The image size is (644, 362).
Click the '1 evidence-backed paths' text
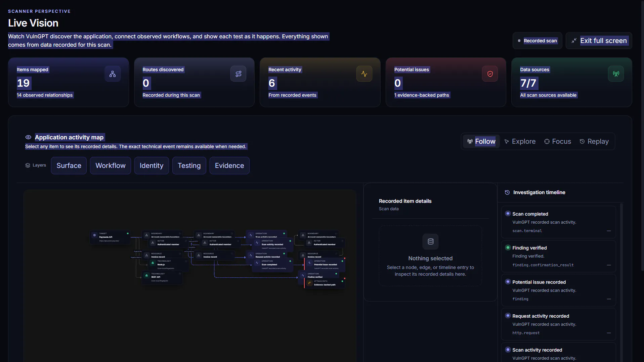tap(422, 95)
